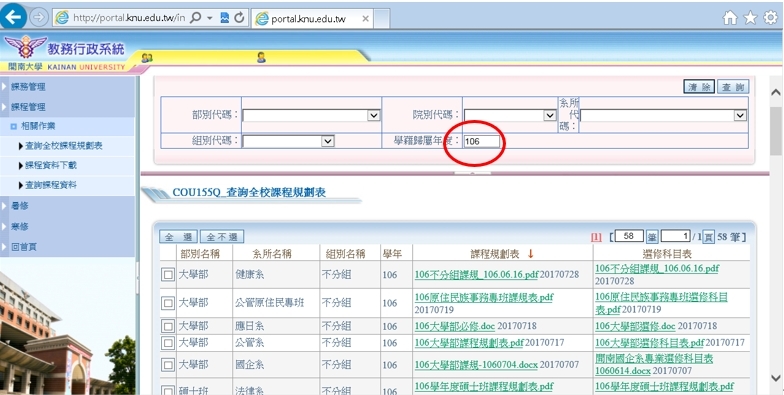
Task: Click the vertical page scrollbar thumb
Action: (x=776, y=132)
